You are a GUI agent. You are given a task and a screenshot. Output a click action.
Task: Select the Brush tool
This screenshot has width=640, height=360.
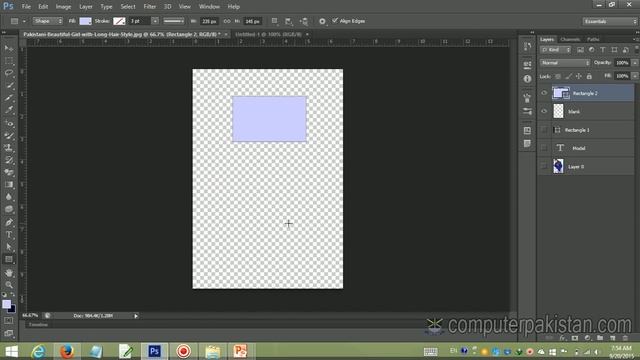pyautogui.click(x=9, y=136)
